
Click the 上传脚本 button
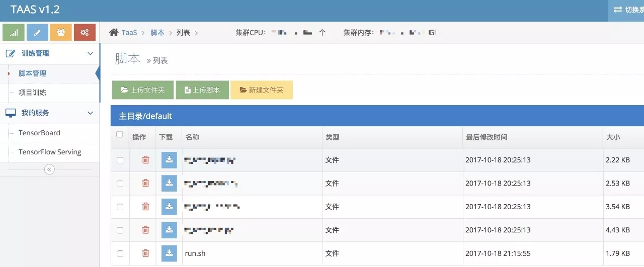(202, 90)
